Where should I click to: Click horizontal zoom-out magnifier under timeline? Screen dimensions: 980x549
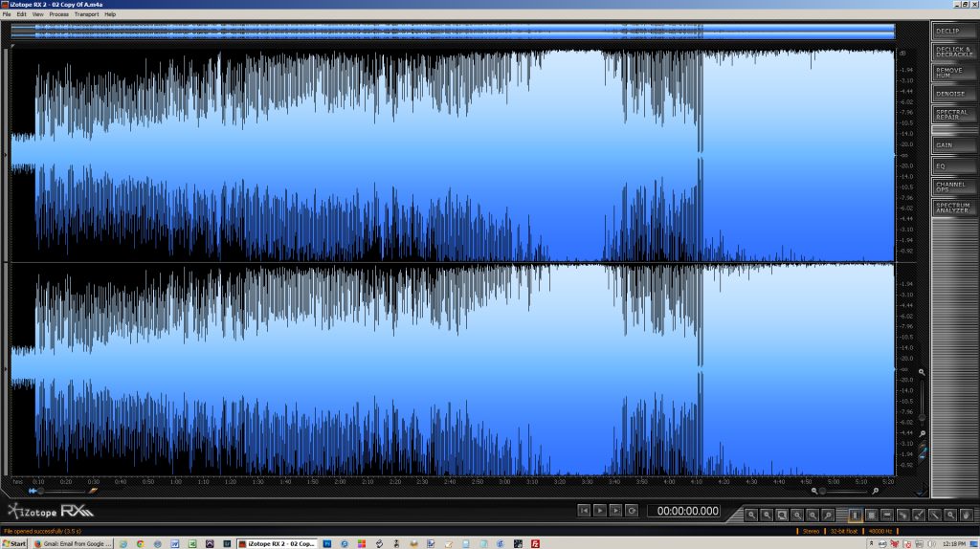(x=814, y=491)
